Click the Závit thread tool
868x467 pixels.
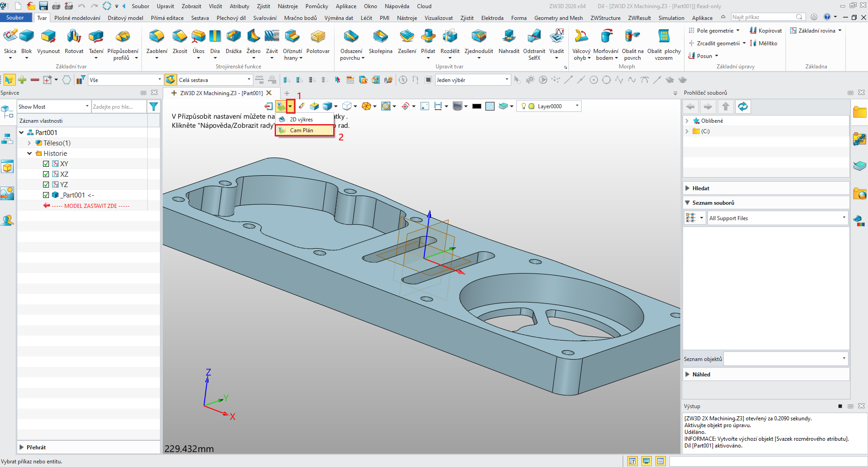click(x=272, y=42)
